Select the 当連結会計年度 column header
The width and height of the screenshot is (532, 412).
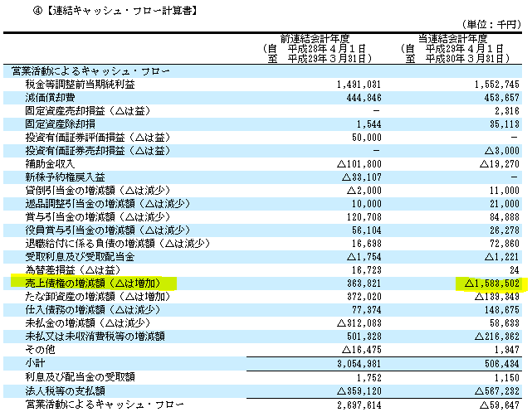click(x=452, y=39)
